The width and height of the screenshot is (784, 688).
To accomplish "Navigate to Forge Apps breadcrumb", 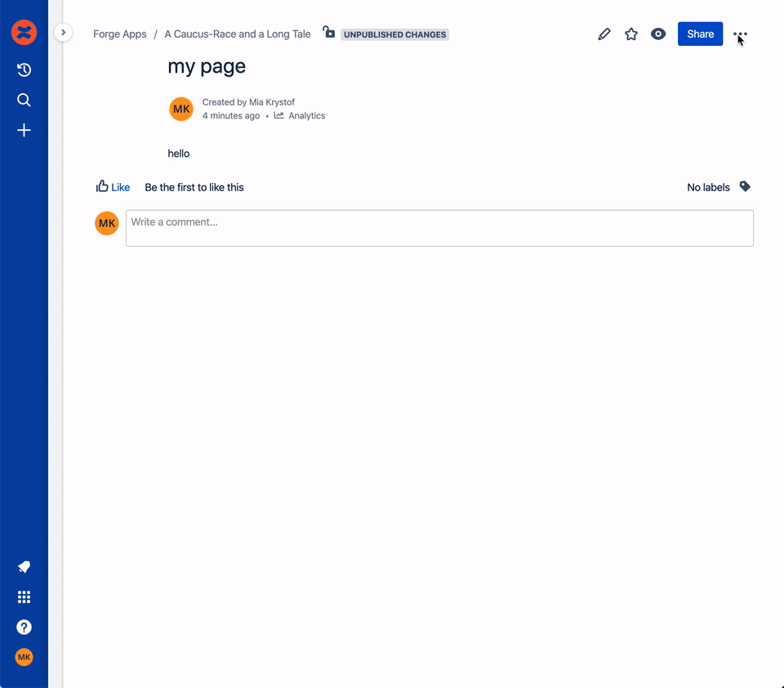I will point(119,34).
